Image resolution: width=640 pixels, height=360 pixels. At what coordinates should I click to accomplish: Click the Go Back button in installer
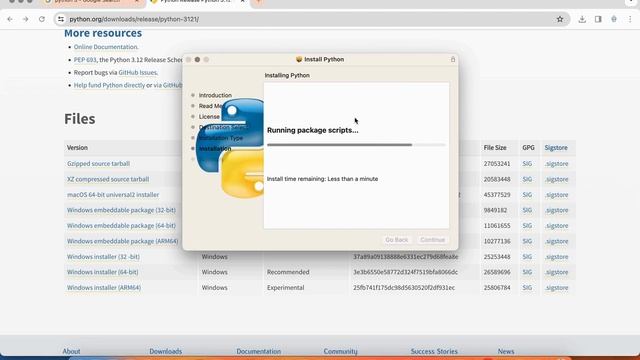point(396,240)
